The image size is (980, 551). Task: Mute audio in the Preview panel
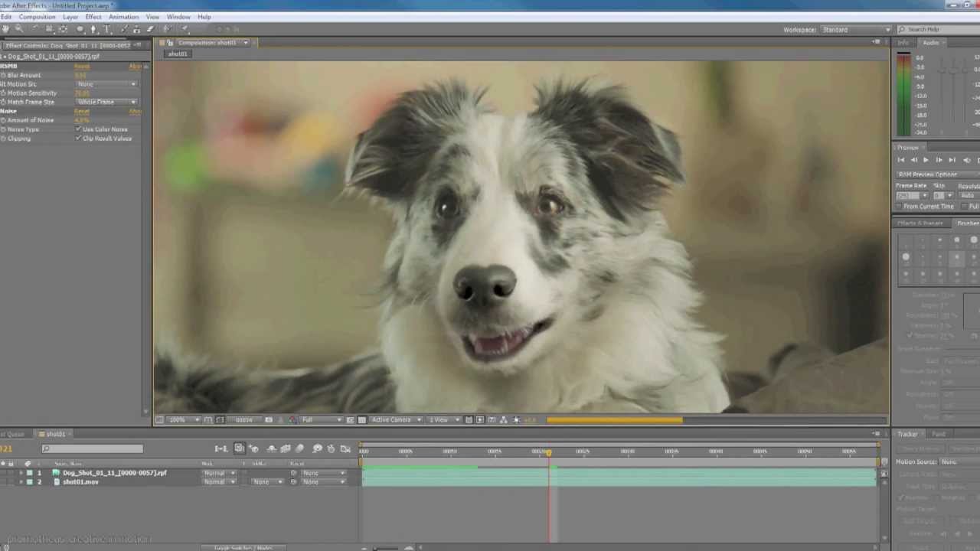(x=967, y=160)
